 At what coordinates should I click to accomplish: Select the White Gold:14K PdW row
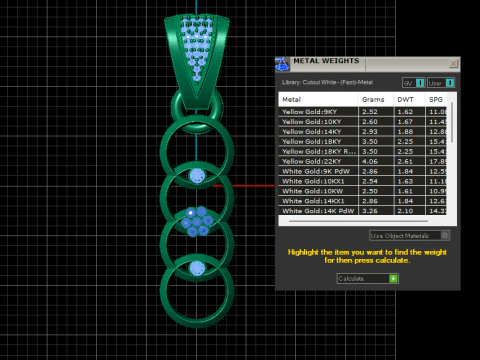[363, 211]
